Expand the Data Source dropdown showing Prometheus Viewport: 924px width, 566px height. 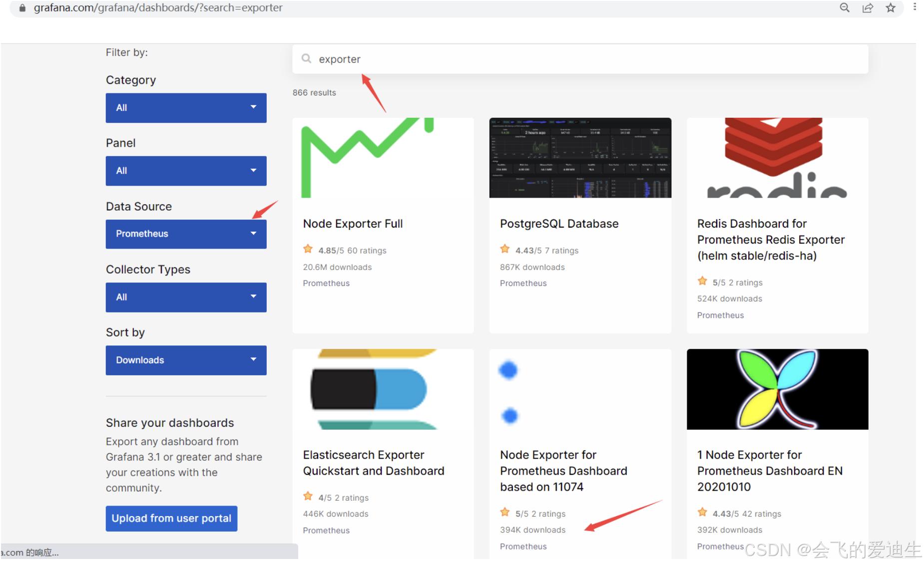coord(186,234)
